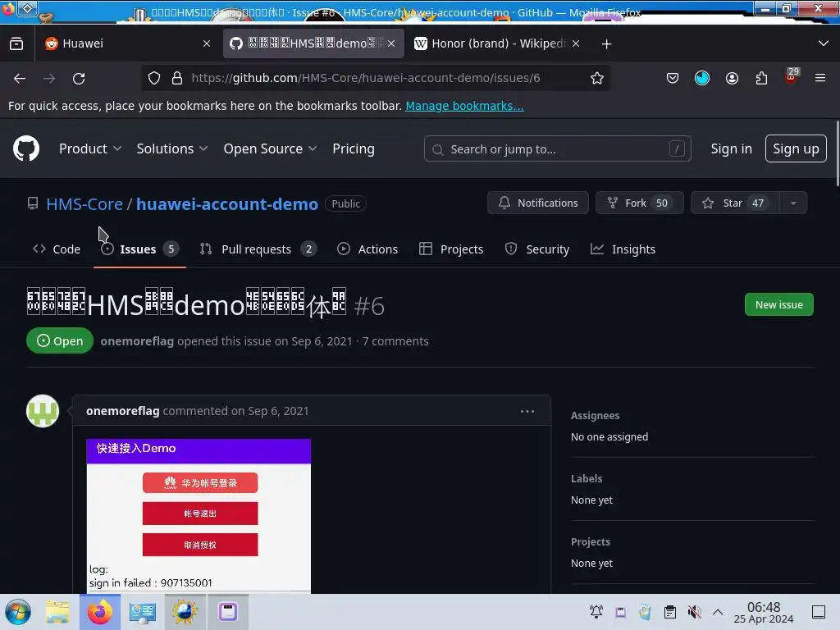Open Firefox account icon
This screenshot has height=630, width=840.
732,78
